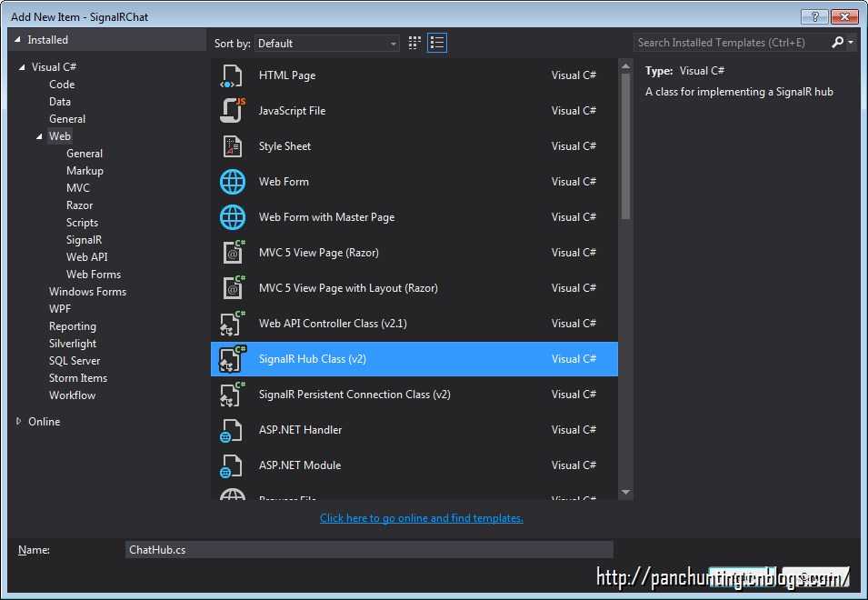
Task: Switch to small icons list view
Action: coord(437,43)
